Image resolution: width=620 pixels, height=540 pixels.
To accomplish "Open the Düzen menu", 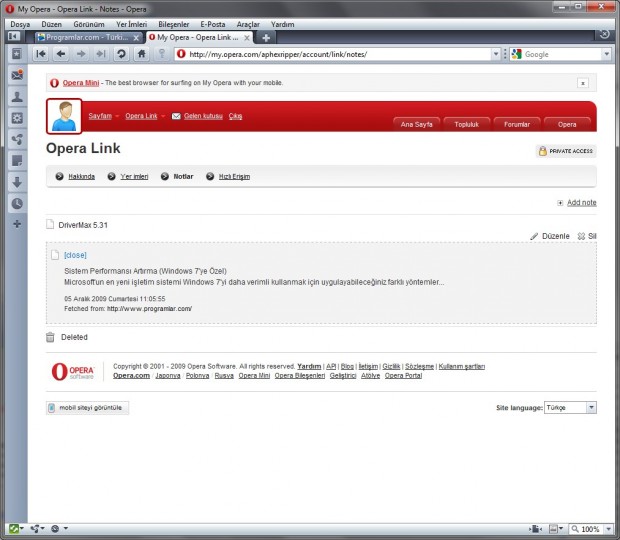I will click(x=52, y=24).
